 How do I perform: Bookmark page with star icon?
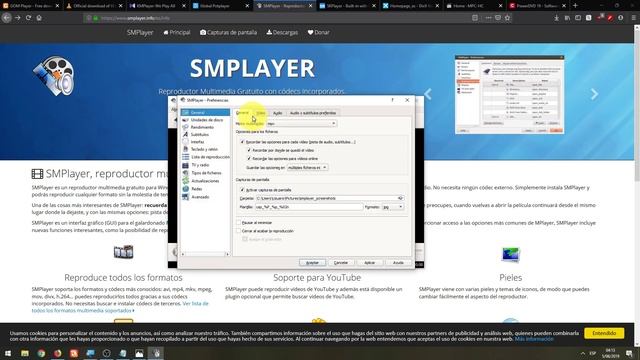(507, 18)
